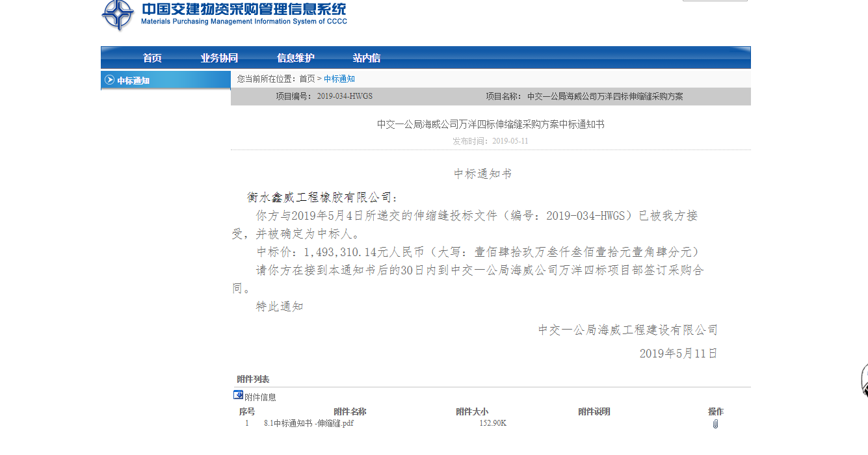Select 信息维护 in the top navigation bar
868x455 pixels.
click(x=295, y=58)
